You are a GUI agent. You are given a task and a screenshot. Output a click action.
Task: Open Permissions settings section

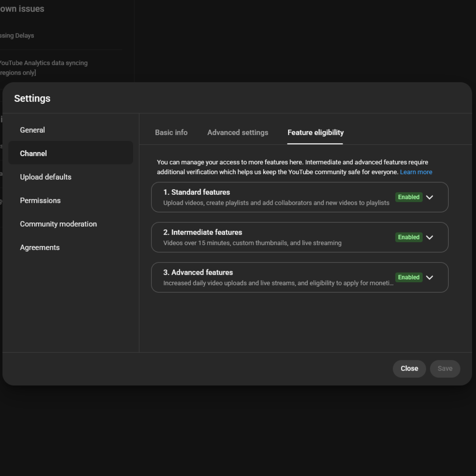pos(40,201)
